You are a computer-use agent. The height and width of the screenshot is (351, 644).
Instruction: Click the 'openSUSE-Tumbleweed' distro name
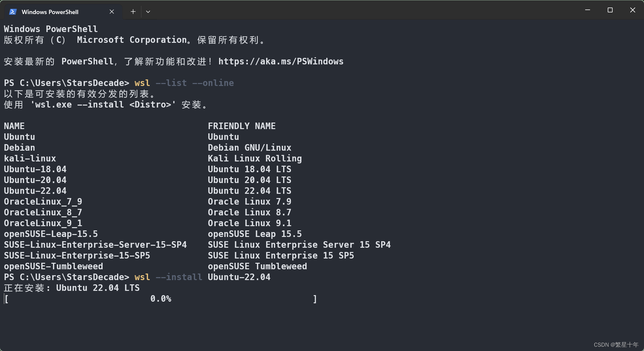(54, 266)
